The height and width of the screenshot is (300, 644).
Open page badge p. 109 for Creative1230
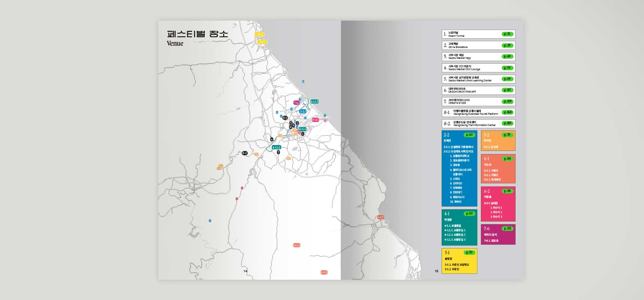click(507, 102)
